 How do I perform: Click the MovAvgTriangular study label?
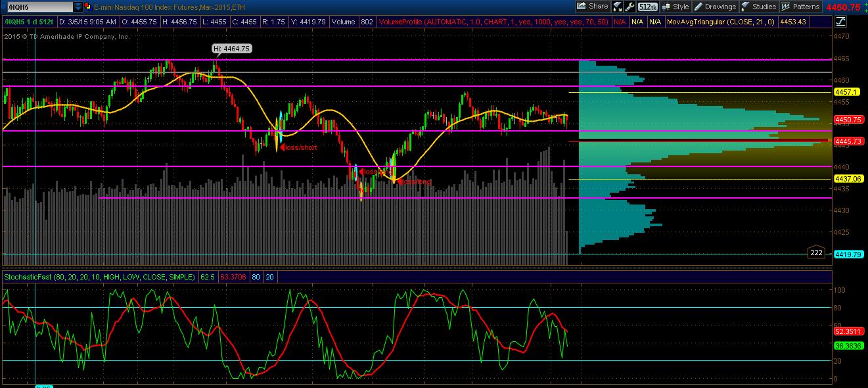click(x=721, y=22)
